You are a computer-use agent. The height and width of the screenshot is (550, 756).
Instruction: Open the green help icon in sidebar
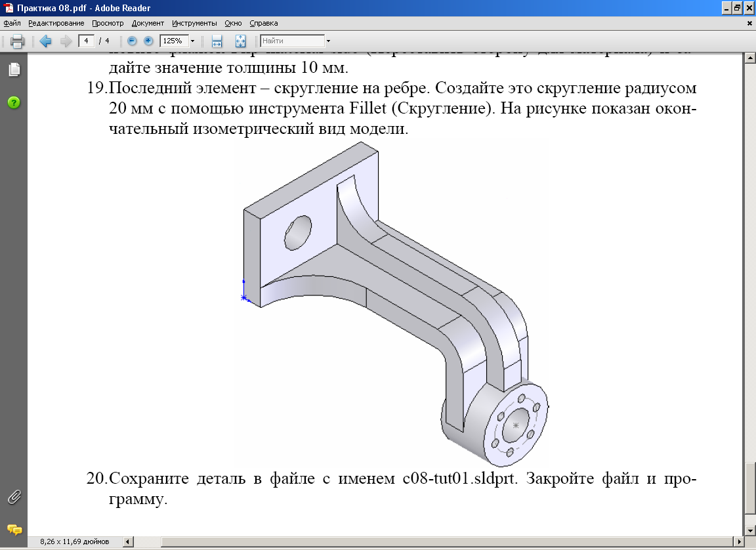[14, 102]
